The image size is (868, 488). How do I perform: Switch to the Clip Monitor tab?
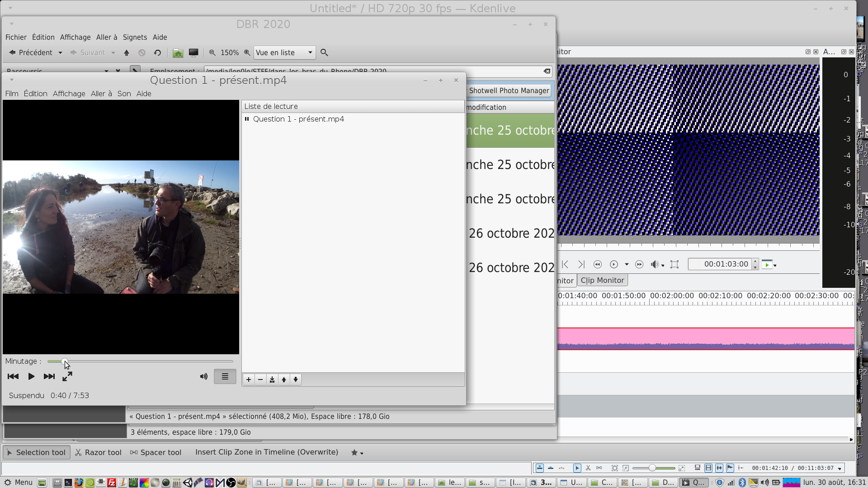(x=602, y=280)
